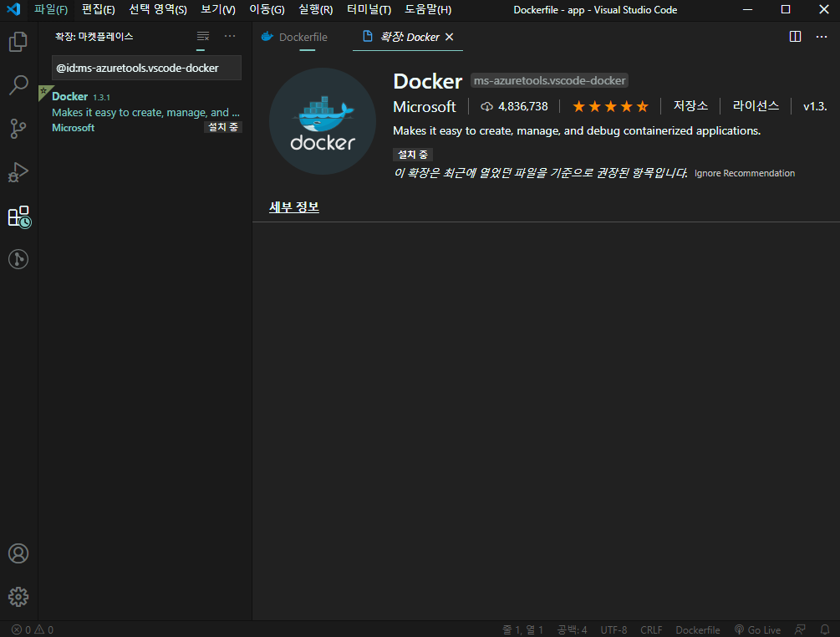Select the Docker 1.3.1 extension list item
Viewport: 840px width, 637px height.
click(145, 112)
